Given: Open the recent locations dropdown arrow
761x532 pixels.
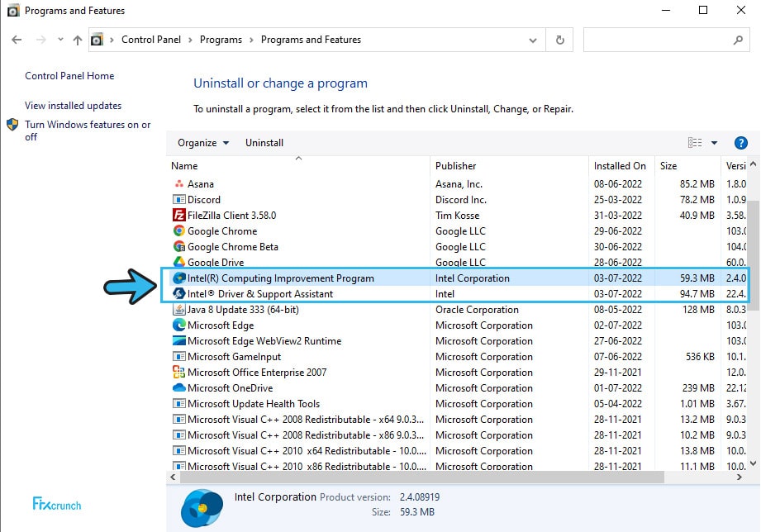Looking at the screenshot, I should coord(60,40).
